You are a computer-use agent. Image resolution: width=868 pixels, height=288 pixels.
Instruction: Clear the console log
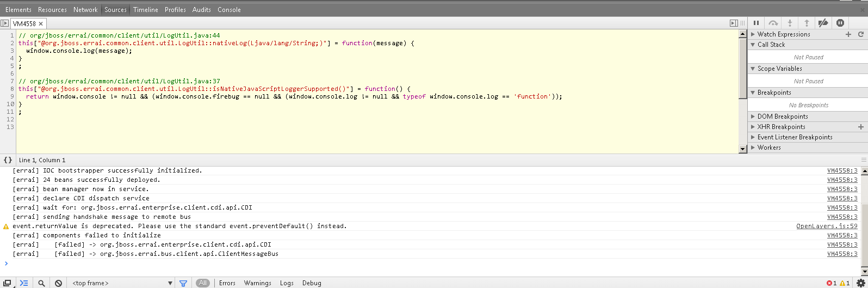pos(58,283)
